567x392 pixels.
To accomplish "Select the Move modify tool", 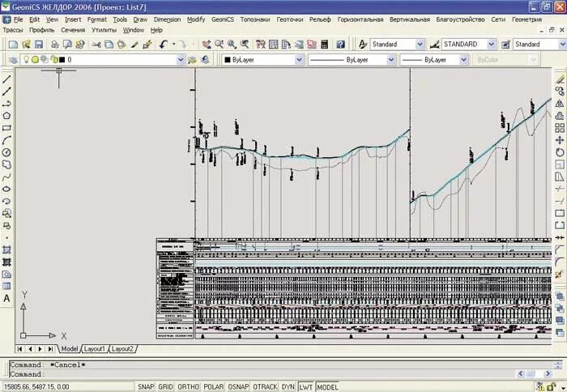I will (x=560, y=140).
